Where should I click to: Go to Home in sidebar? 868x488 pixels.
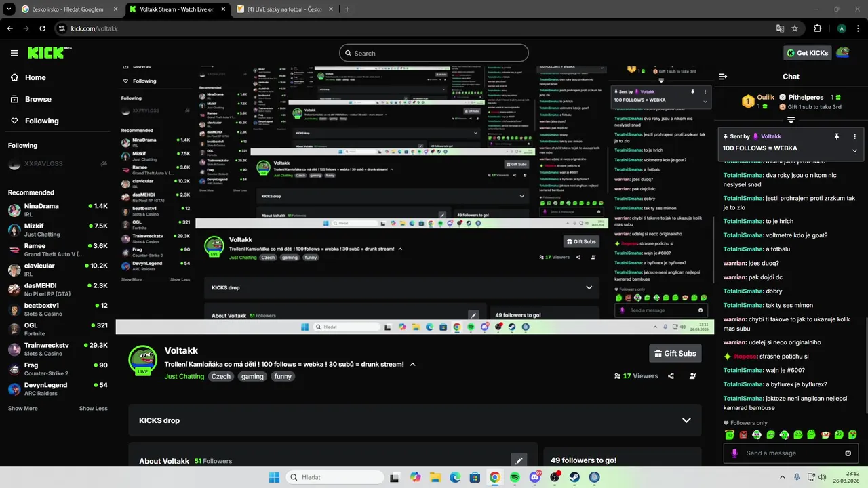[28, 77]
